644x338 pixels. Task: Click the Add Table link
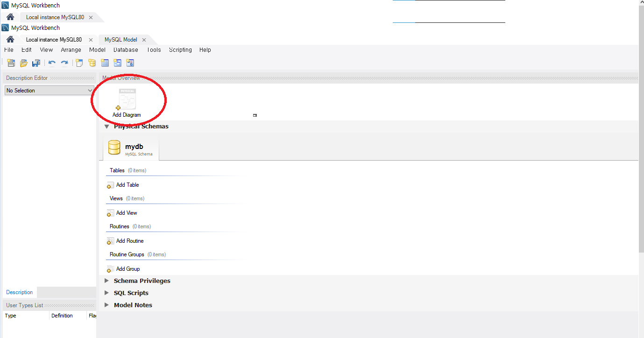(127, 185)
